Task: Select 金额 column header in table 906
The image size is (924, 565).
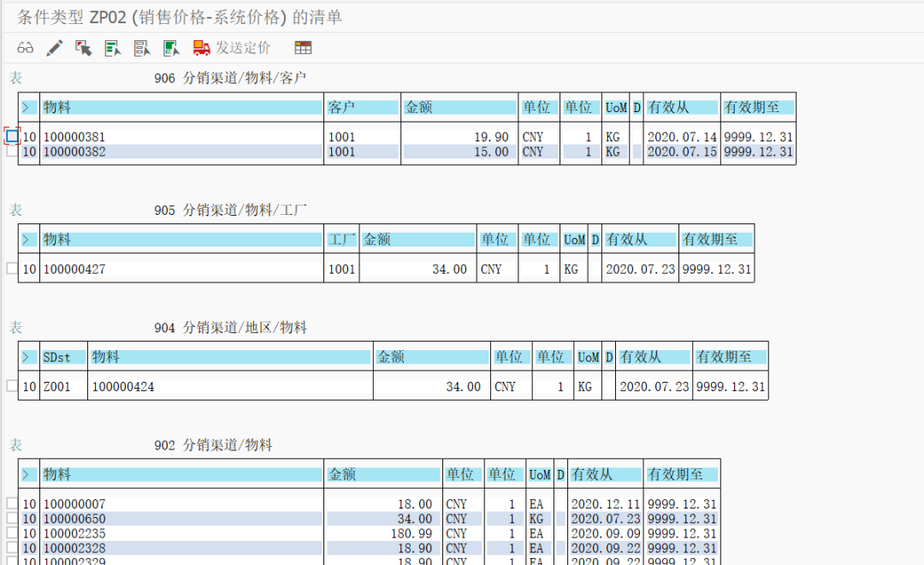Action: pos(459,107)
